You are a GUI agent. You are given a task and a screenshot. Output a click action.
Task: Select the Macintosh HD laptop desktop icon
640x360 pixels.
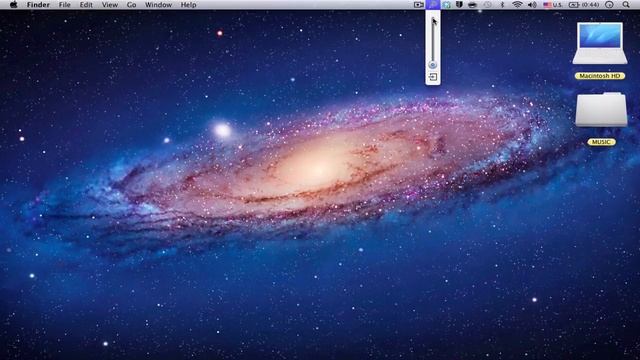coord(600,43)
